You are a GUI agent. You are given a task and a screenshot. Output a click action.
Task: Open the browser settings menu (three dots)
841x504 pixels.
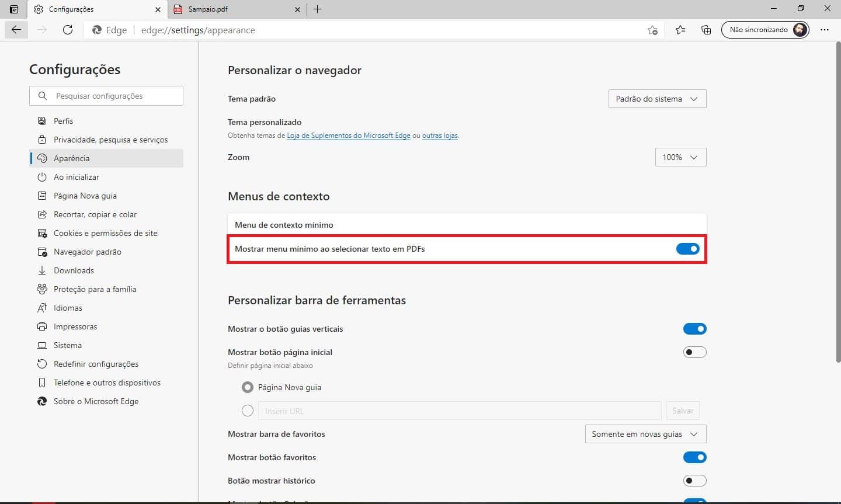coord(825,29)
